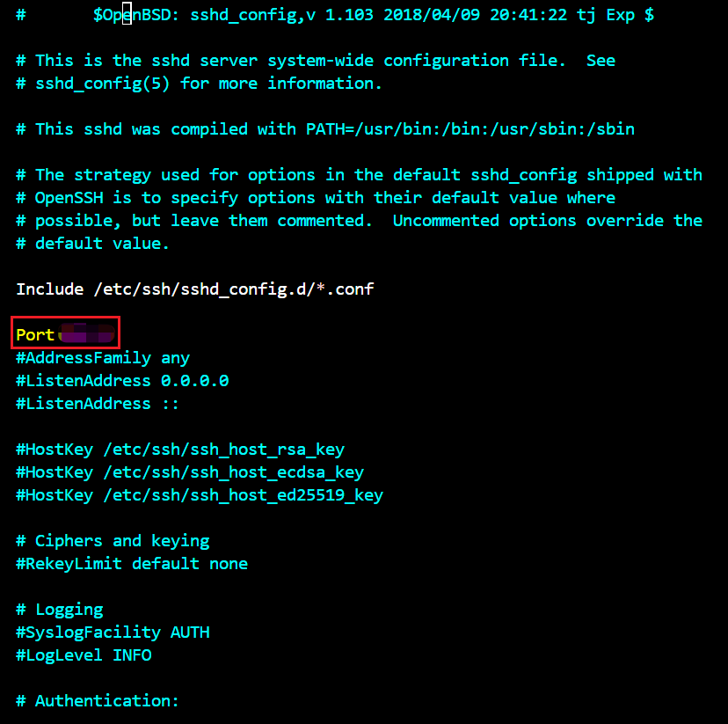Click the Ciphers and keying comment
The image size is (728, 724).
point(113,541)
